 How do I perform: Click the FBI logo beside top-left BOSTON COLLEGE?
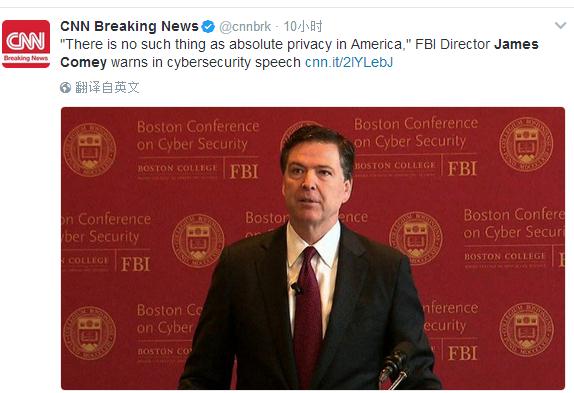244,171
